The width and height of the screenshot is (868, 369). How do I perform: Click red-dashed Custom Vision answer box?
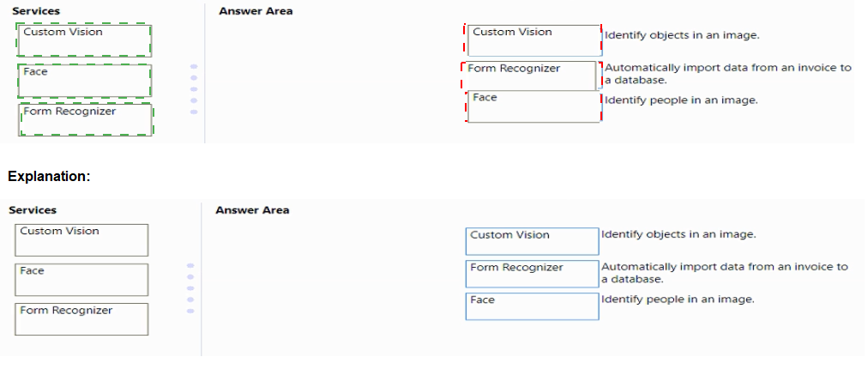tap(533, 40)
